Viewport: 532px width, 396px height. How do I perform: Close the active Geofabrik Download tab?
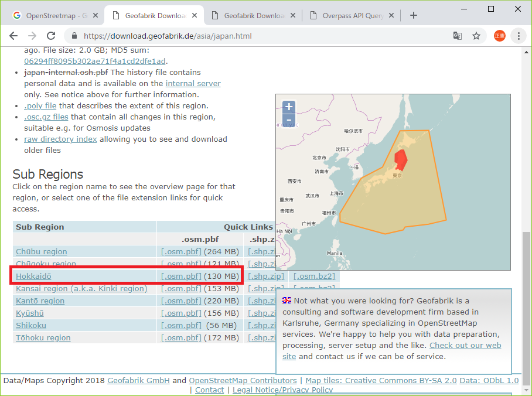coord(195,15)
